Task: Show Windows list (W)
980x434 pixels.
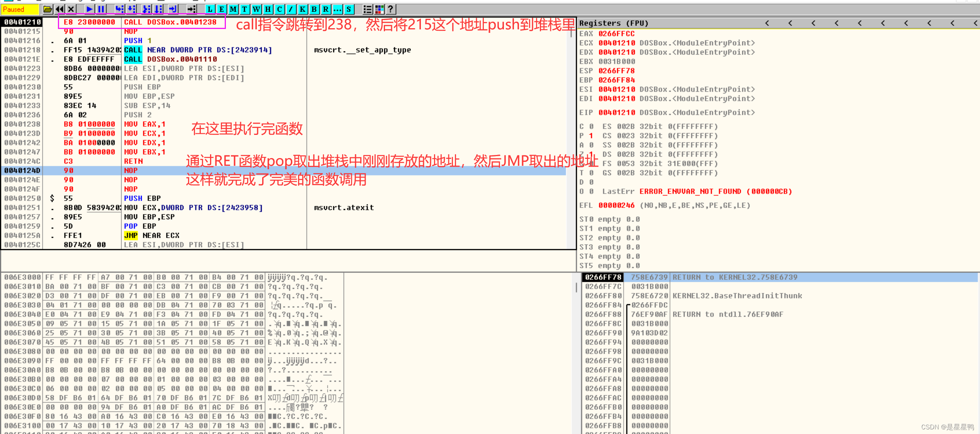Action: (x=256, y=9)
